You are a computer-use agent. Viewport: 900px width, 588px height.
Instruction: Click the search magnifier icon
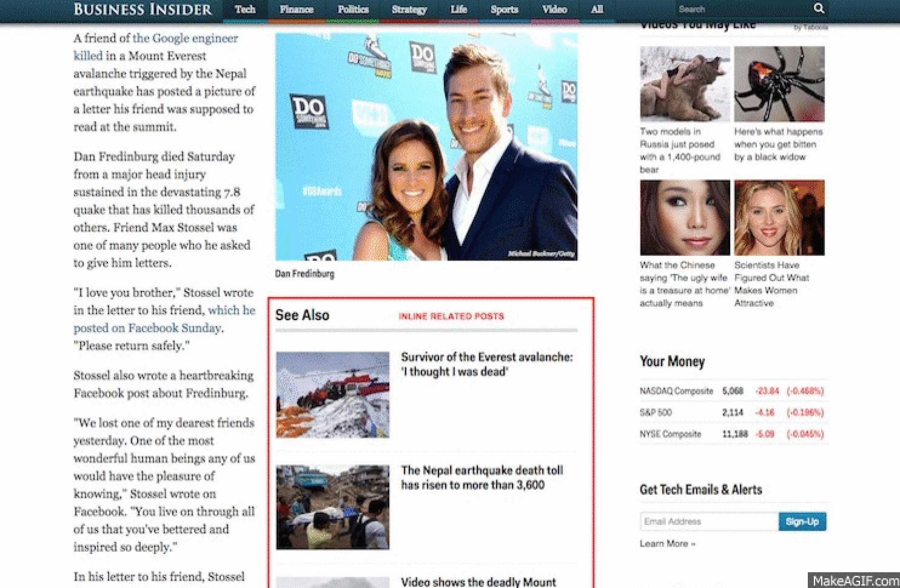(819, 8)
